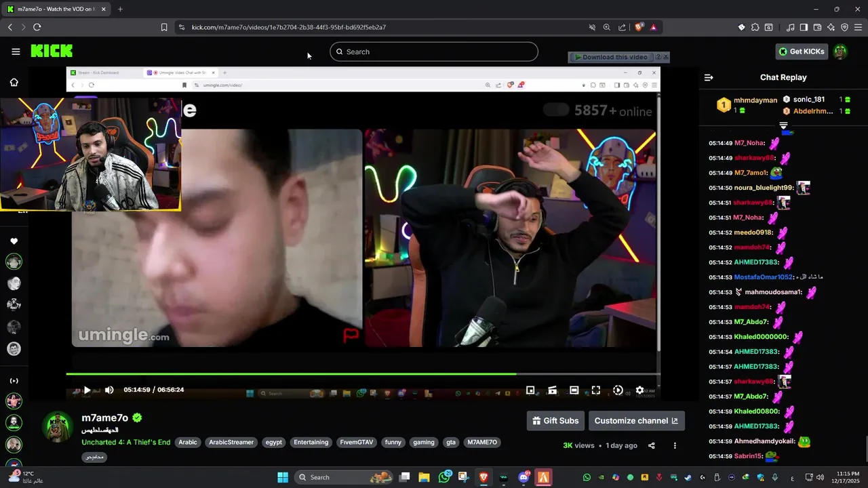Open the Brave Wallet icon
Viewport: 868px width, 488px height.
coord(817,27)
